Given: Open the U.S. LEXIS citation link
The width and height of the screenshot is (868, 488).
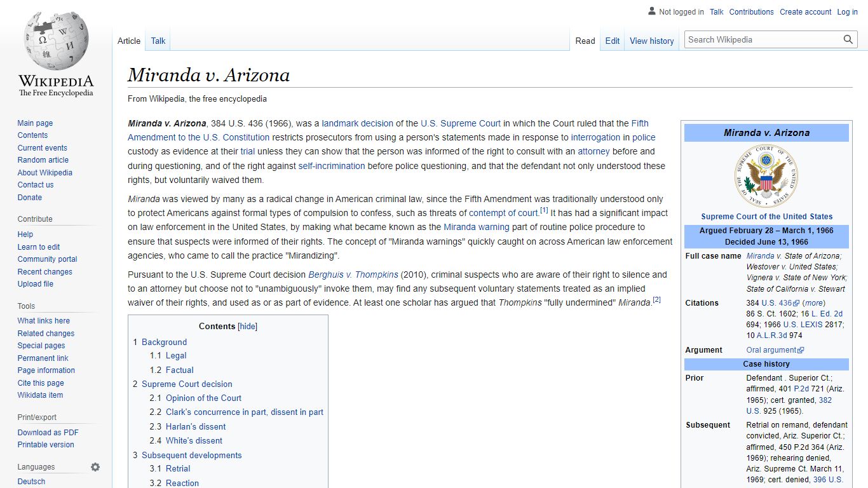Looking at the screenshot, I should (x=803, y=325).
